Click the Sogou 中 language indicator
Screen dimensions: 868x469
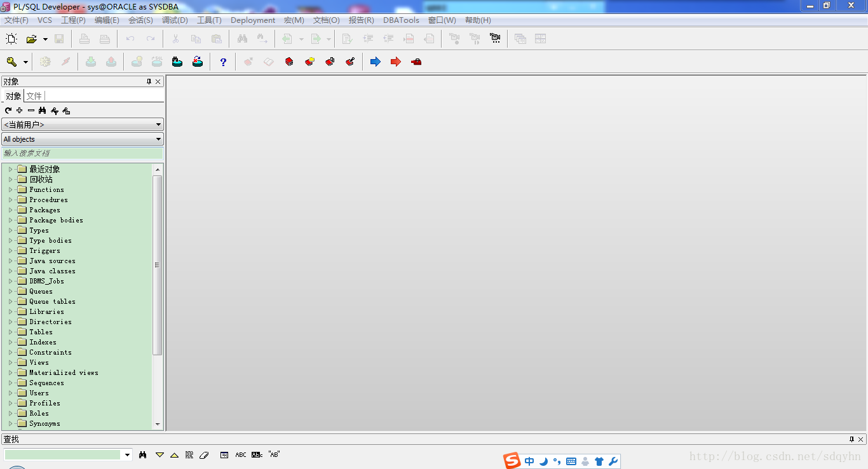click(x=529, y=461)
